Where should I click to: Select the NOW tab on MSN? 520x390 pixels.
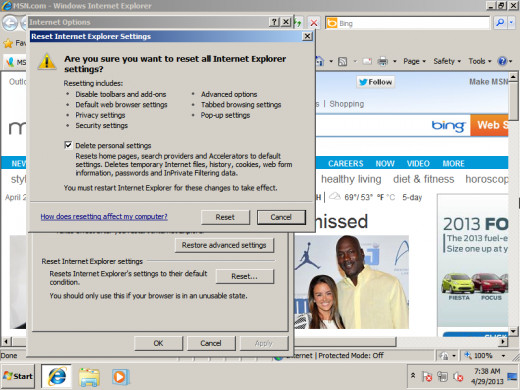pos(385,164)
